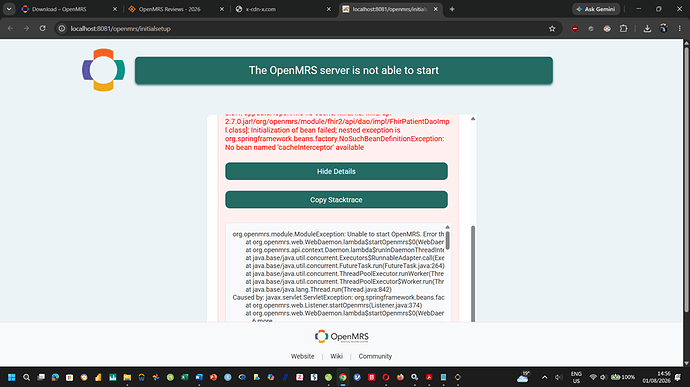Open Microsoft Store from the taskbar
This screenshot has width=690, height=387.
click(x=70, y=377)
